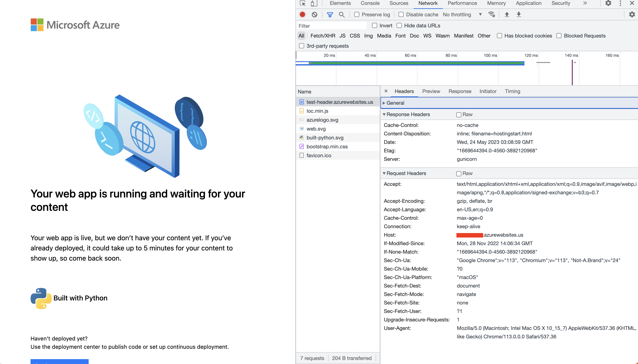Viewport: 638px width, 364px height.
Task: Toggle the network filter funnel icon
Action: point(330,14)
